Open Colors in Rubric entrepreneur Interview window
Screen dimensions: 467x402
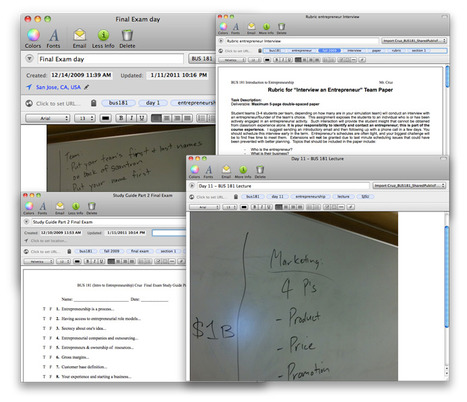pos(223,28)
